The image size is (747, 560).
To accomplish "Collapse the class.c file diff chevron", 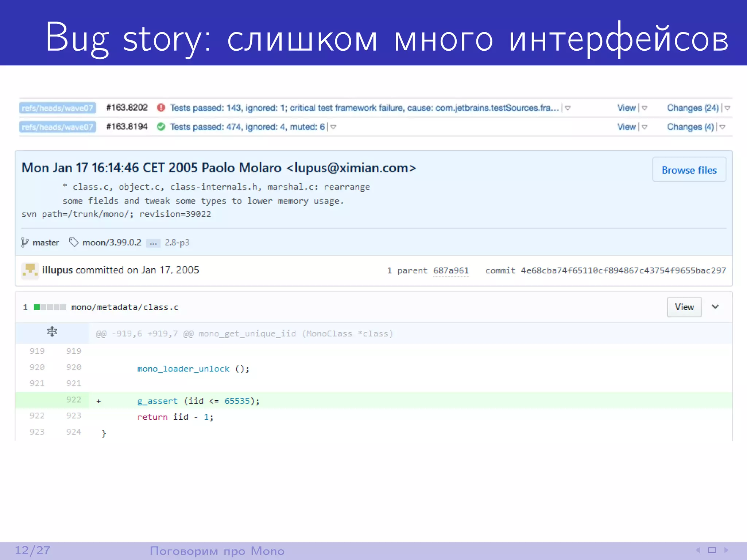I will click(715, 307).
